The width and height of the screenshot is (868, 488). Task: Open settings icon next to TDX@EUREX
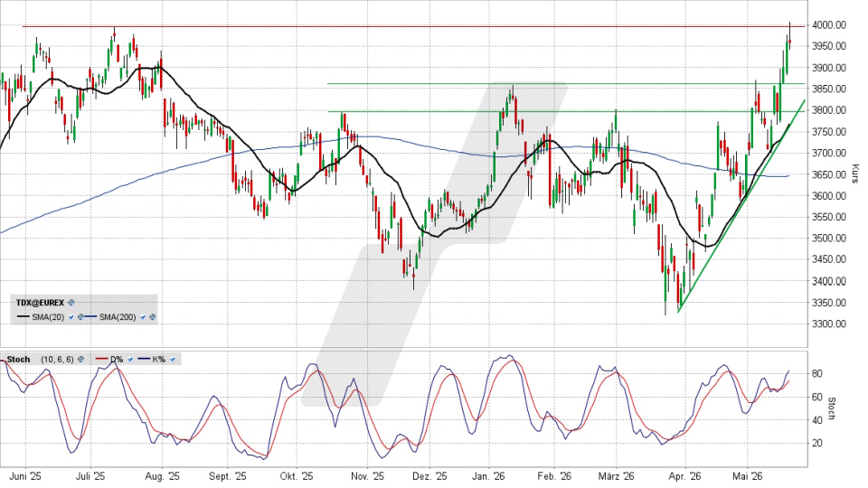[x=71, y=303]
